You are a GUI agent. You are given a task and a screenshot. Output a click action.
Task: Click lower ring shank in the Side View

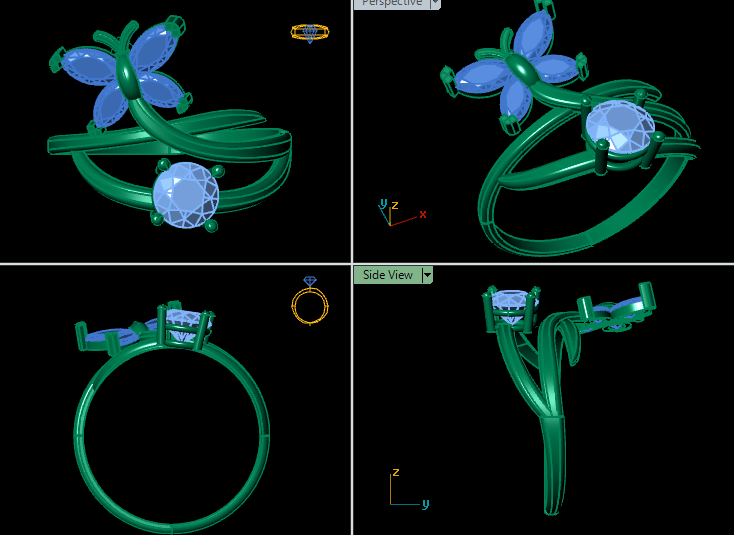pyautogui.click(x=553, y=470)
